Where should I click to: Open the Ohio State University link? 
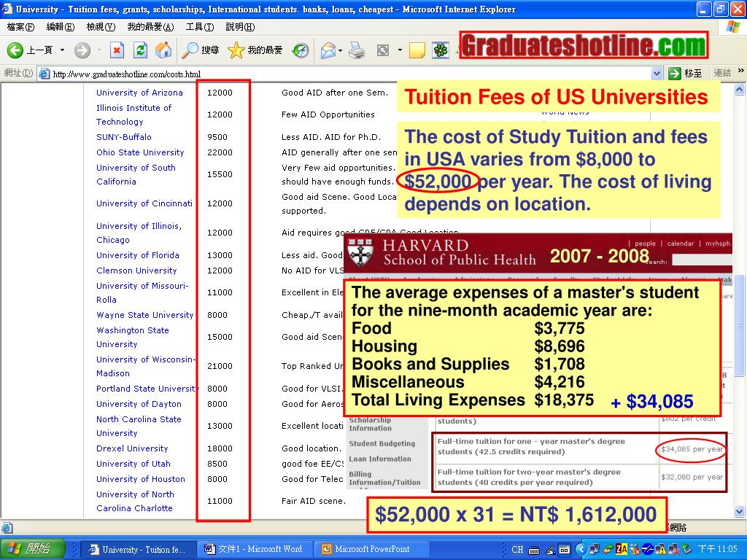[140, 152]
